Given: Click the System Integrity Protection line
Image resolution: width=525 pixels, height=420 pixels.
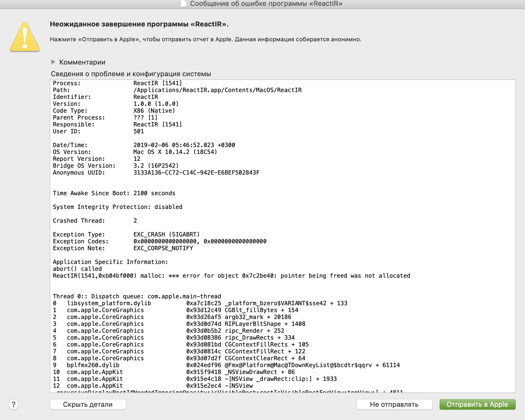Looking at the screenshot, I should [x=117, y=207].
